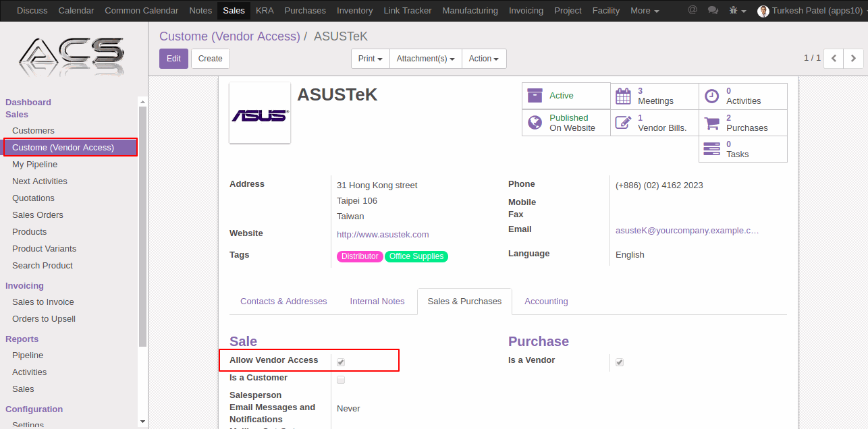This screenshot has width=868, height=429.
Task: Open the KRA menu
Action: point(265,11)
